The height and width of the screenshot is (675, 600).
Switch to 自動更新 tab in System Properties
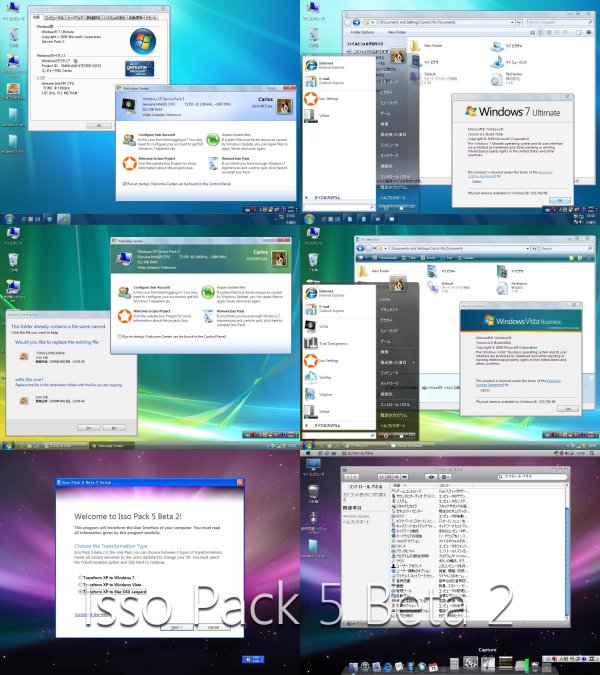point(136,18)
